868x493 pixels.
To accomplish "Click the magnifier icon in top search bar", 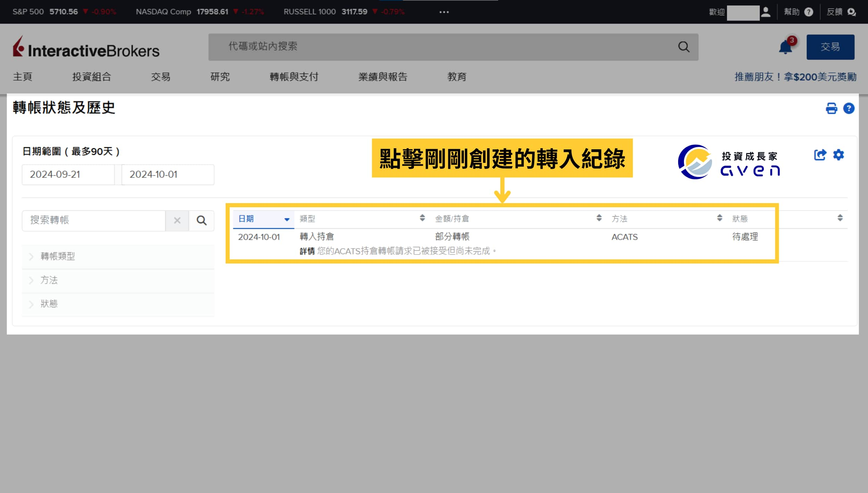I will tap(684, 47).
